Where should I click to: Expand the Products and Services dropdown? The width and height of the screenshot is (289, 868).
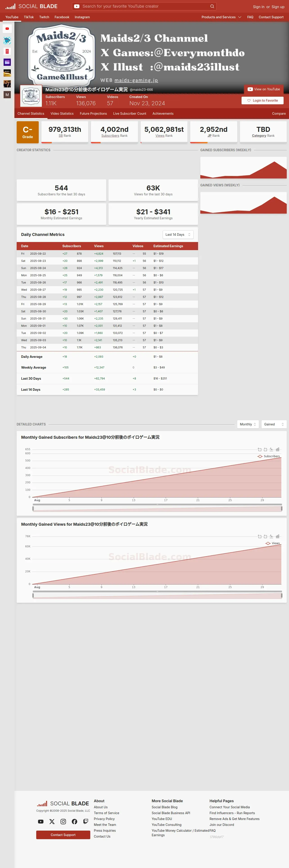(x=221, y=17)
